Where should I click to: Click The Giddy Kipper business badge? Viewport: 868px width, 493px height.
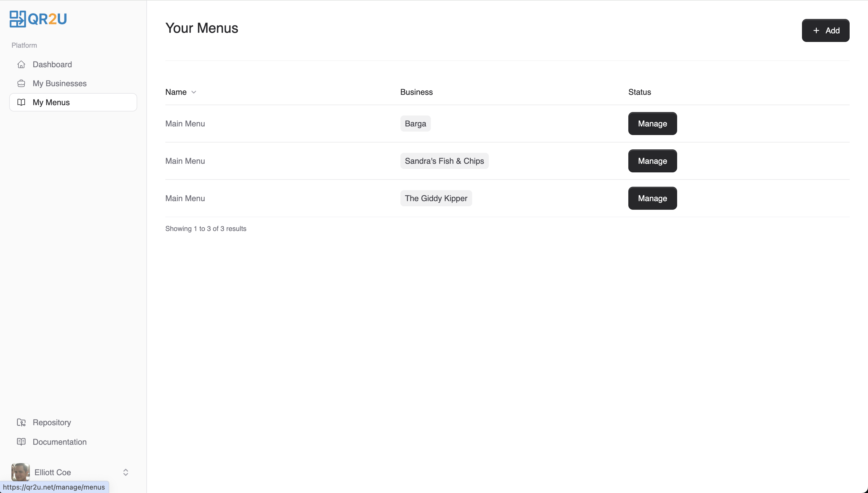436,198
